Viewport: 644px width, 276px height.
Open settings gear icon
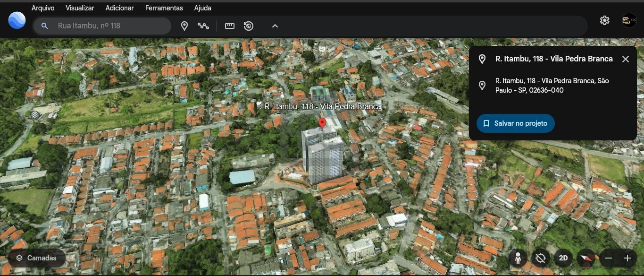pyautogui.click(x=604, y=20)
